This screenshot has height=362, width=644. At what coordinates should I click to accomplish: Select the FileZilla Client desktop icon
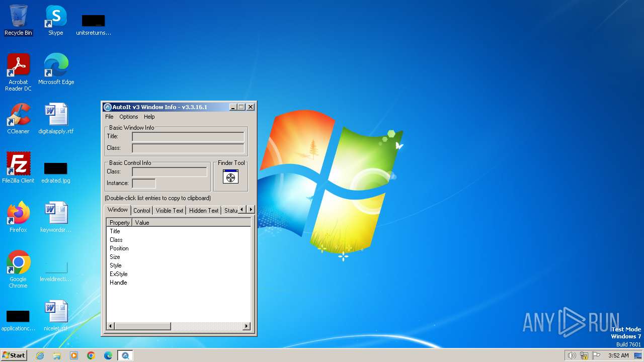click(18, 167)
